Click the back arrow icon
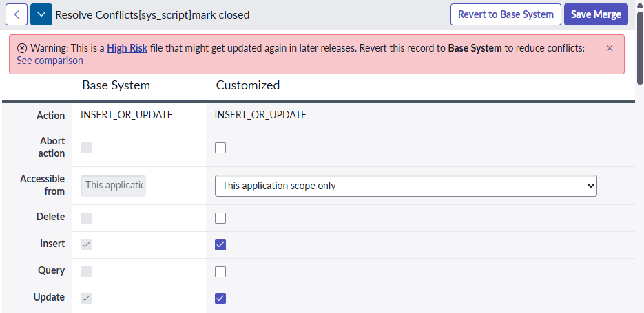Image resolution: width=644 pixels, height=313 pixels. click(x=17, y=14)
